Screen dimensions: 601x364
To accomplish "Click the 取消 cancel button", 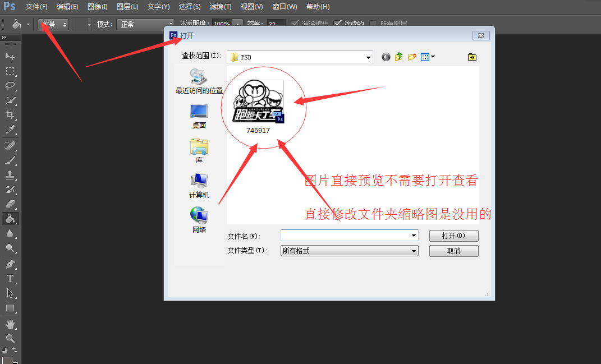I will pos(454,251).
